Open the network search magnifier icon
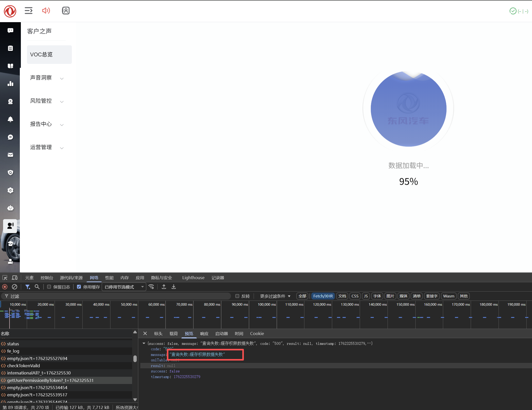532x410 pixels. pos(37,287)
